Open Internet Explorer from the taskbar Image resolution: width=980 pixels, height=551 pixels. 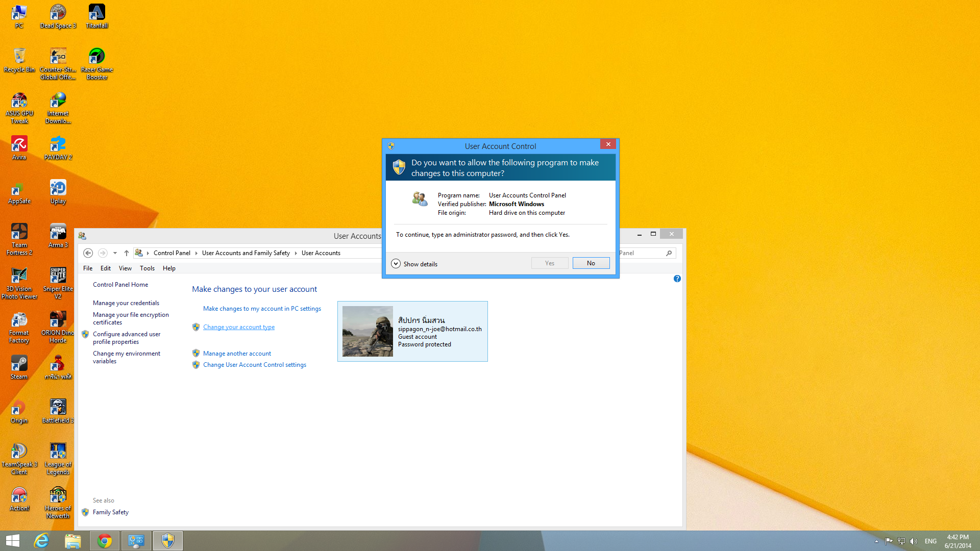coord(41,541)
